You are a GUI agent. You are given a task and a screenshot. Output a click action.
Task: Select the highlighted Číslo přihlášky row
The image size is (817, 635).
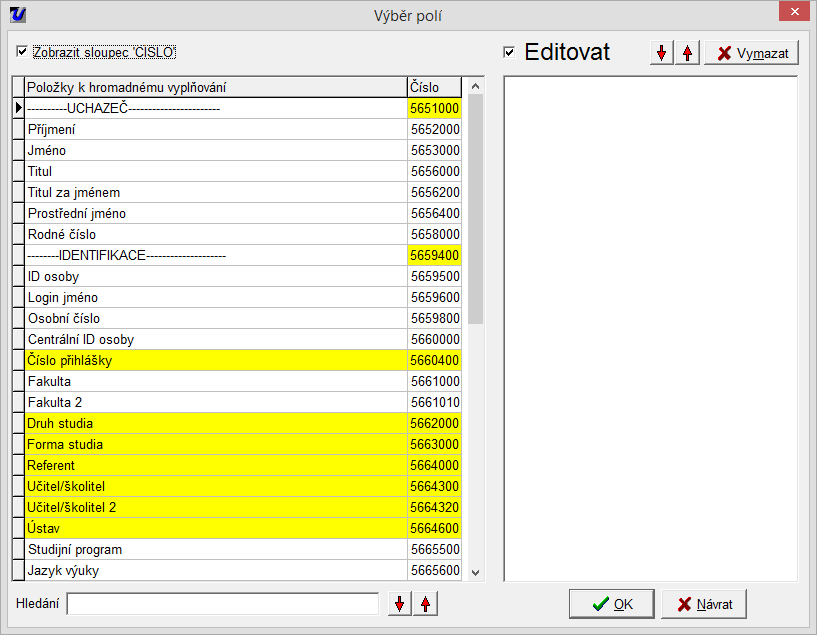click(215, 360)
